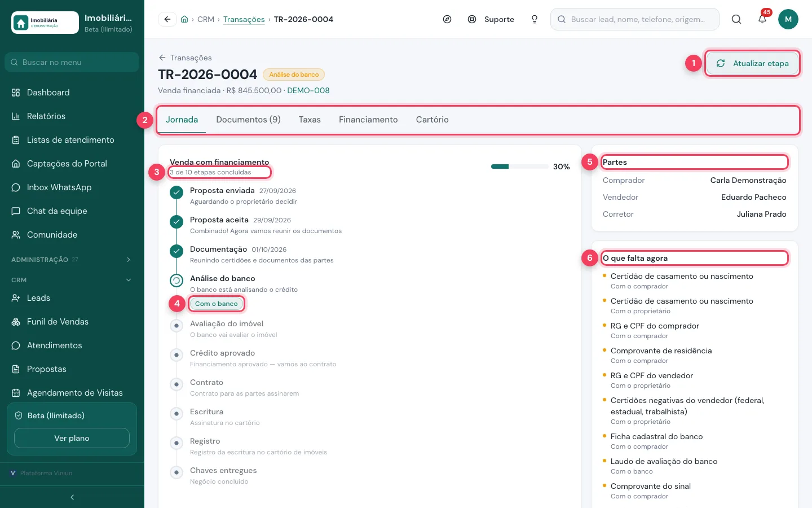Open the user avatar M menu

point(788,19)
